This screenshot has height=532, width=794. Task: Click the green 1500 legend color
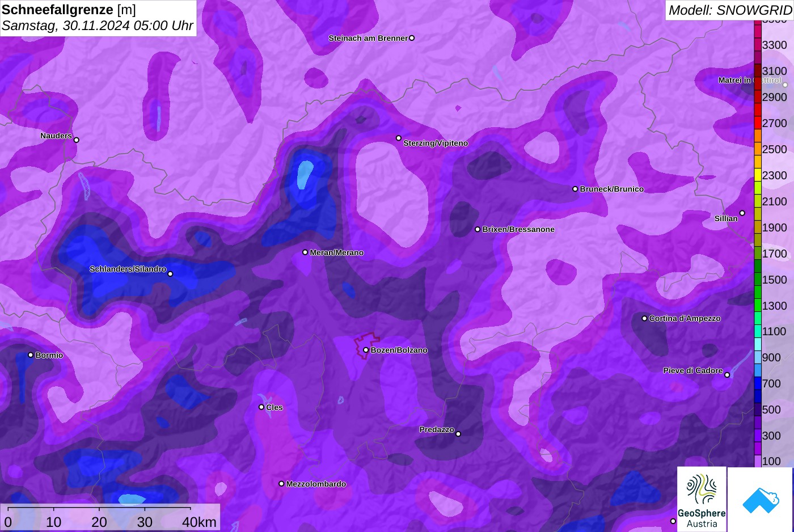(757, 280)
